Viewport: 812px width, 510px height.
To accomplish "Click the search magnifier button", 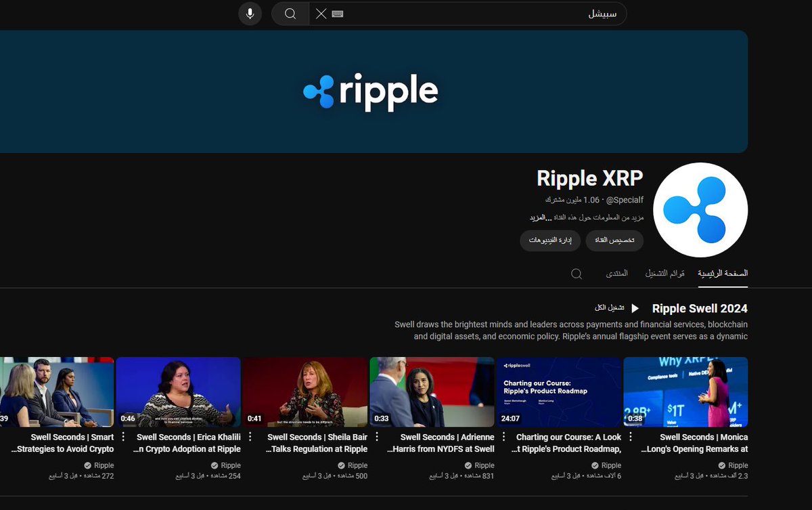I will click(290, 14).
